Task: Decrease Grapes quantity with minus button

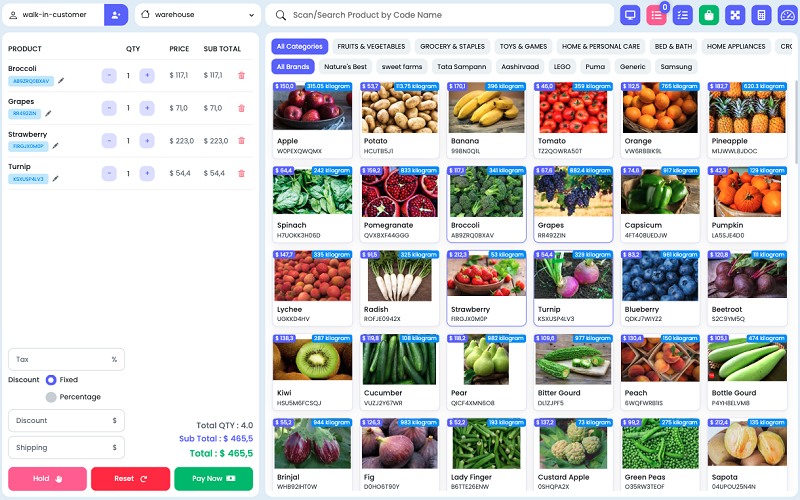Action: pos(109,108)
